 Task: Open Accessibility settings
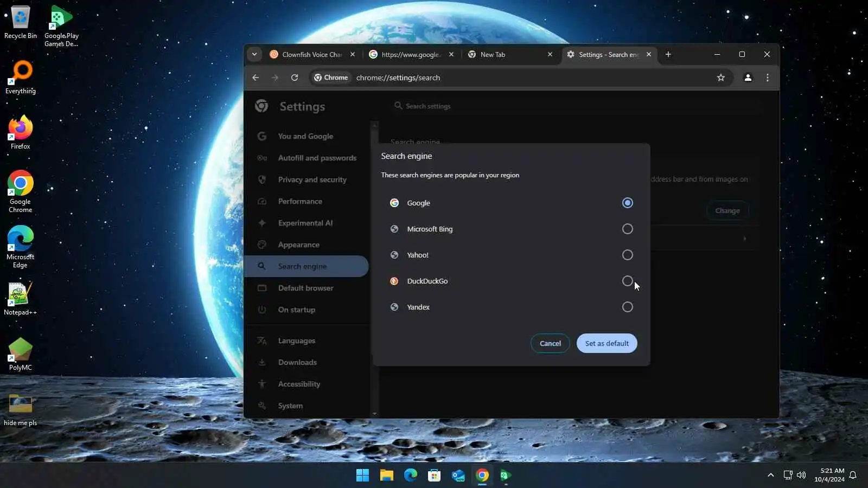pos(306,384)
